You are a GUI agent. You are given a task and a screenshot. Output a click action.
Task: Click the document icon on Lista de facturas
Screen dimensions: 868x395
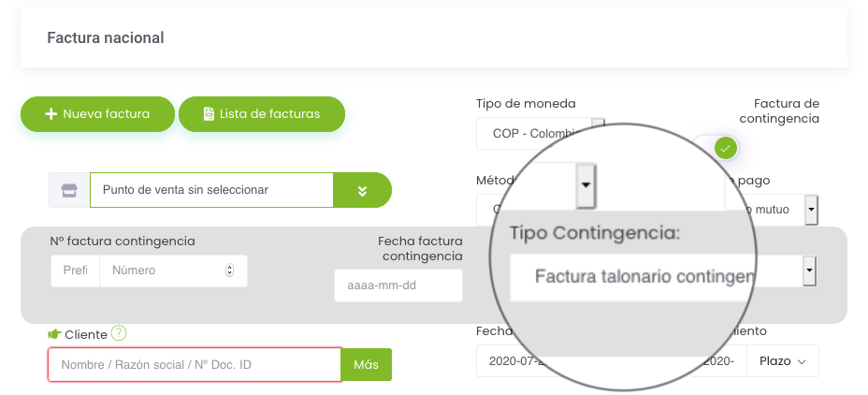pyautogui.click(x=209, y=114)
